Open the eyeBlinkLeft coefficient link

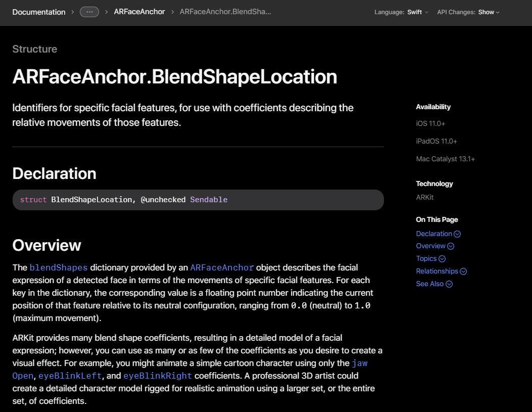tap(70, 376)
